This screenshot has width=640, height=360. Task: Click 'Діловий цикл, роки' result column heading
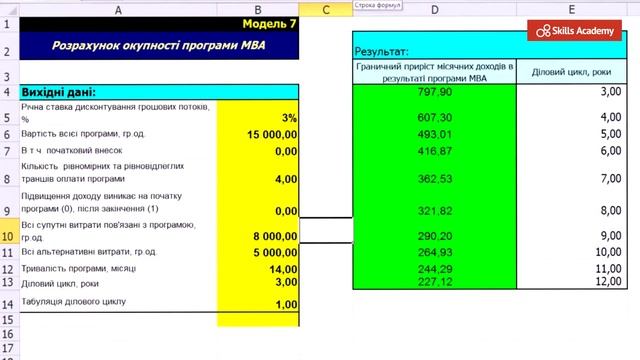[x=571, y=72]
